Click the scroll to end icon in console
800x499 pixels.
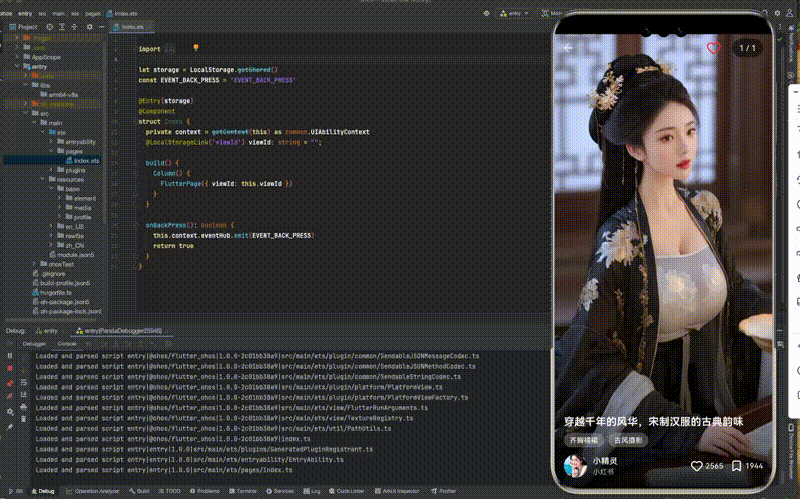[x=23, y=394]
